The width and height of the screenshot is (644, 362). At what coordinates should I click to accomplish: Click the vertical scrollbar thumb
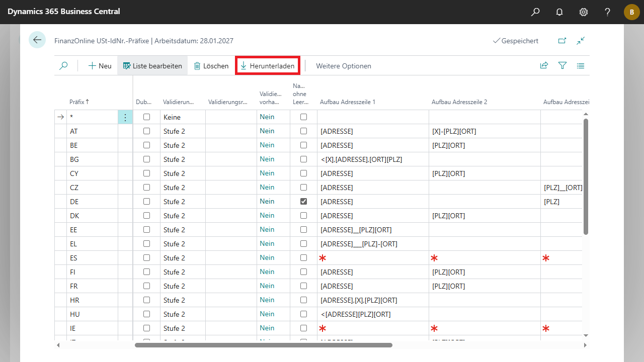[586, 176]
